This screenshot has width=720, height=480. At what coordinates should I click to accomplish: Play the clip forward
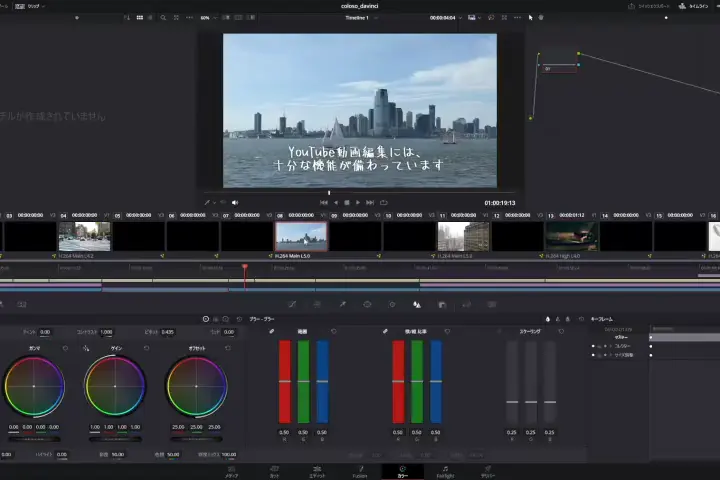[x=358, y=203]
